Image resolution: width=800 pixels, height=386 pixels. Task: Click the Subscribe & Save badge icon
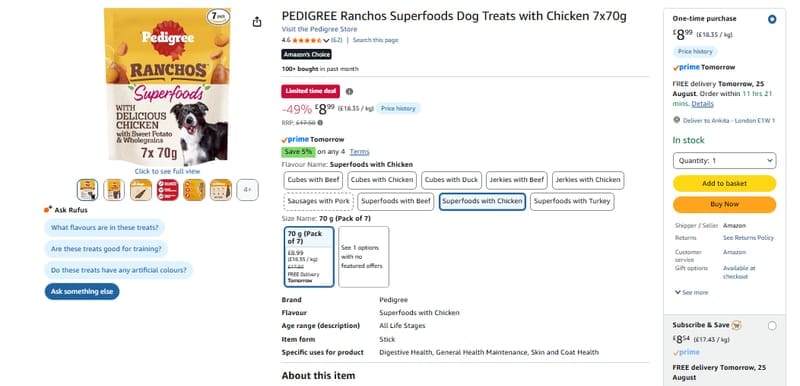(x=736, y=325)
